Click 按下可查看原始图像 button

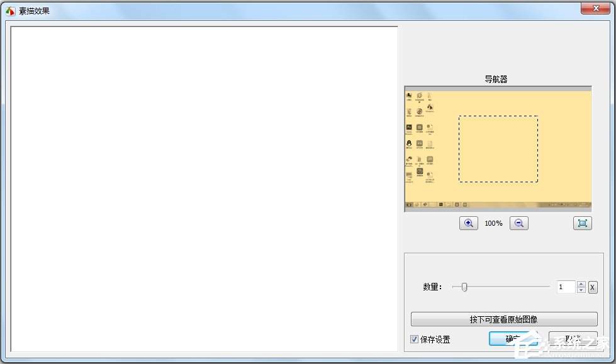pos(504,319)
